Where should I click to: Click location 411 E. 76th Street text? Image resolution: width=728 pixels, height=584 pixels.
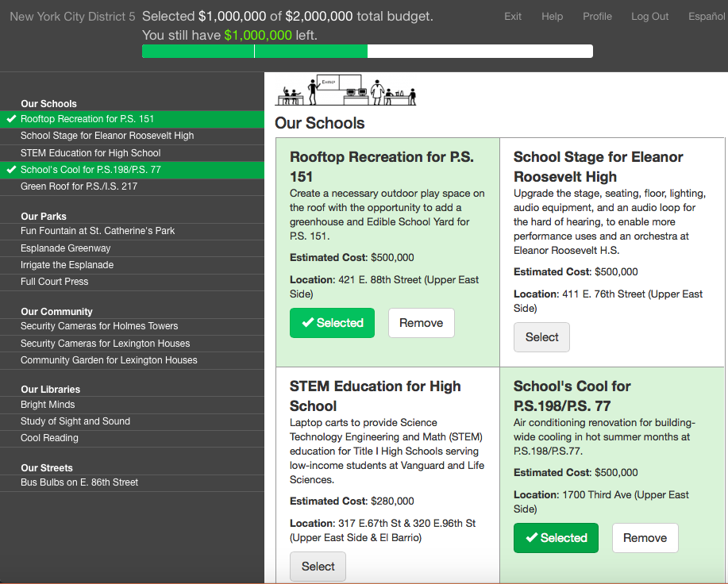coord(608,301)
